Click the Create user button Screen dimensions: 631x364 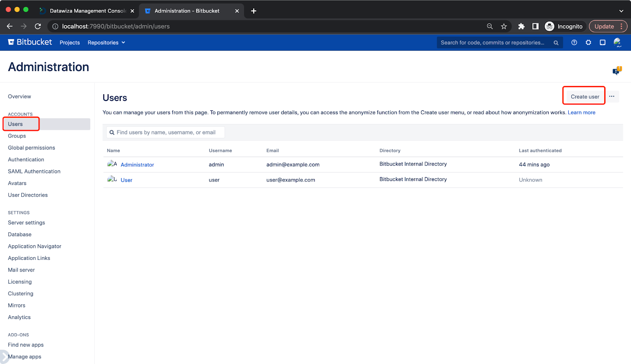(x=585, y=97)
